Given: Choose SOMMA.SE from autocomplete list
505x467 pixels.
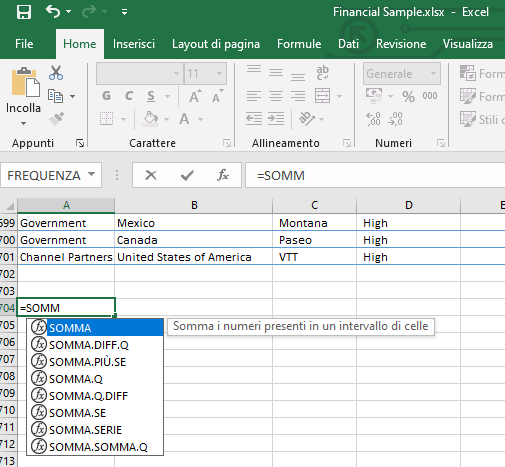Looking at the screenshot, I should [x=95, y=413].
